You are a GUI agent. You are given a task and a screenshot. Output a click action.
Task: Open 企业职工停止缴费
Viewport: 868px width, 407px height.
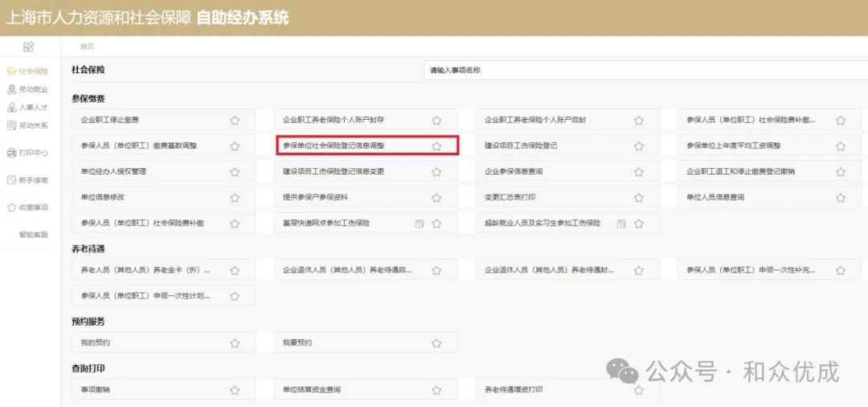click(x=164, y=120)
